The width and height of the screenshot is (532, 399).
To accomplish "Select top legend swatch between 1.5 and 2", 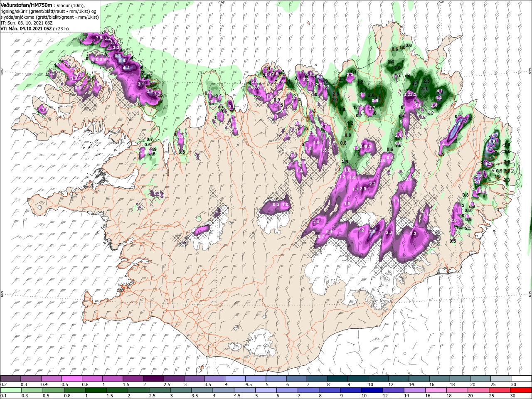I will tap(133, 379).
